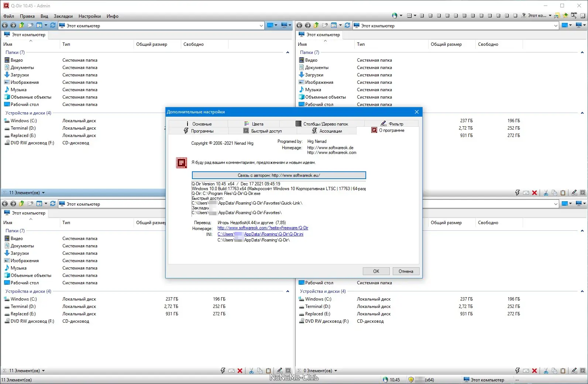
Task: Open the Файл menu
Action: tap(8, 16)
